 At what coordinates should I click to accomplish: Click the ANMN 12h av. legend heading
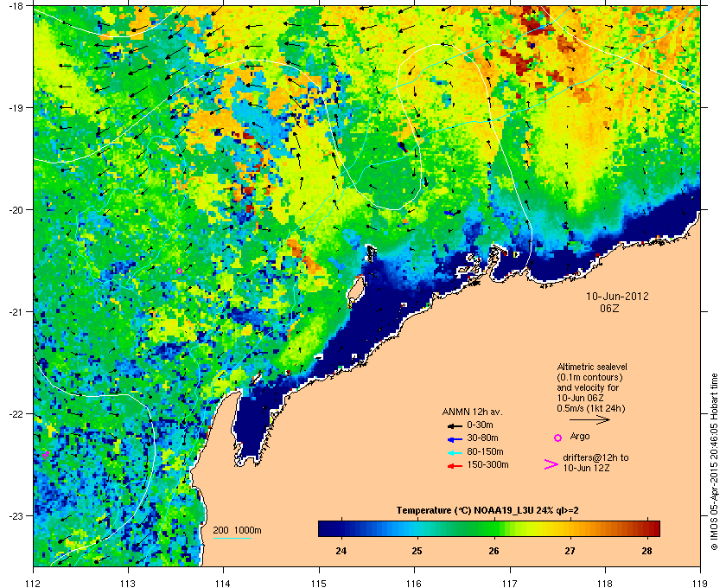click(472, 412)
